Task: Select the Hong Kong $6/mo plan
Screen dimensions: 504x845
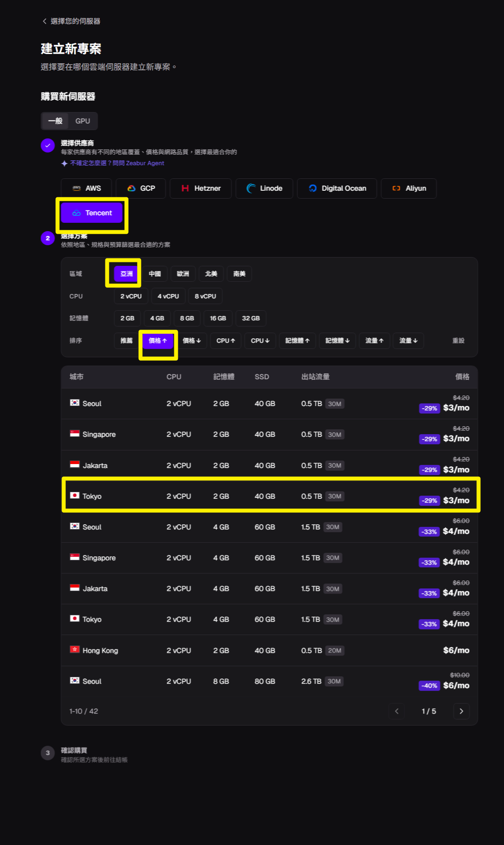Action: pos(269,650)
